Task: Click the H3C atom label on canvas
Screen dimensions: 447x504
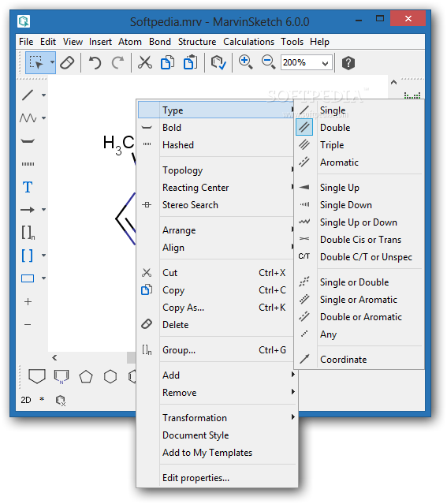Action: click(118, 144)
